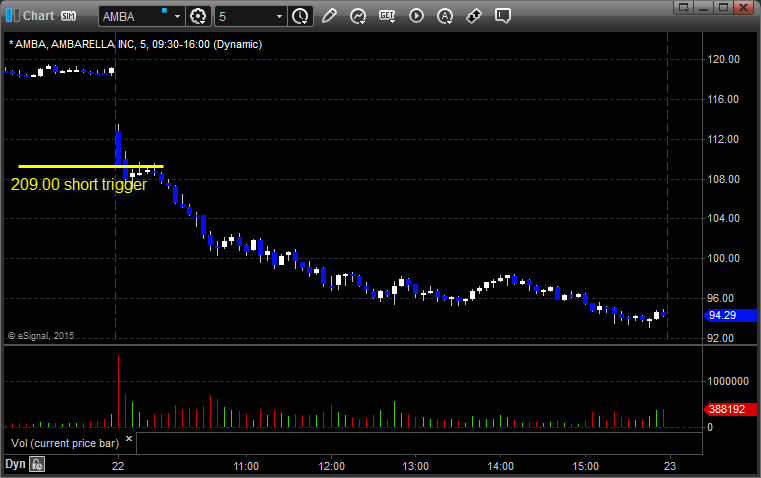Select the pencil drawing tool
The width and height of the screenshot is (761, 478).
329,16
